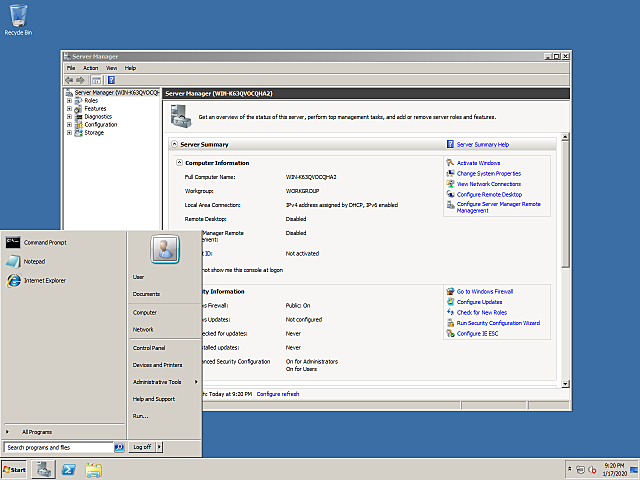Open the User folder in Start menu
Image resolution: width=640 pixels, height=480 pixels.
click(138, 277)
